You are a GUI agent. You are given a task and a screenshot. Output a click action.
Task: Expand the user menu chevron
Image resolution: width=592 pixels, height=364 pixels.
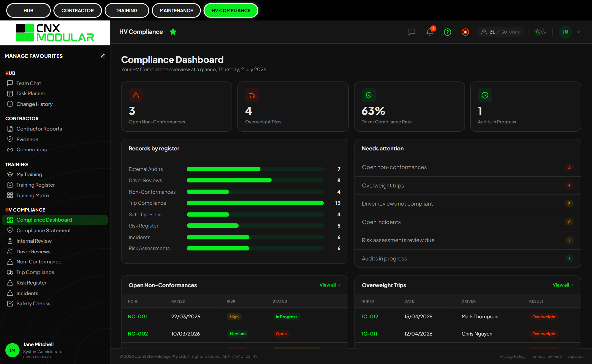pyautogui.click(x=578, y=32)
